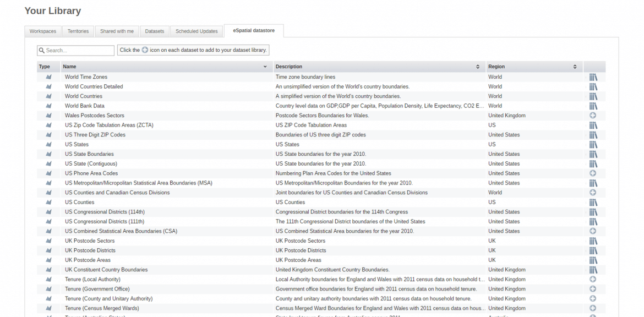Select UK Postcode Districts name cell
644x317 pixels.
pyautogui.click(x=167, y=250)
